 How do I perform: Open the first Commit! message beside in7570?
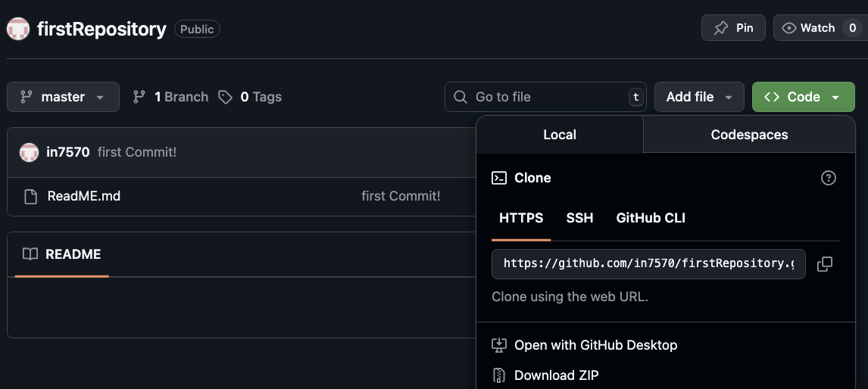pyautogui.click(x=137, y=152)
